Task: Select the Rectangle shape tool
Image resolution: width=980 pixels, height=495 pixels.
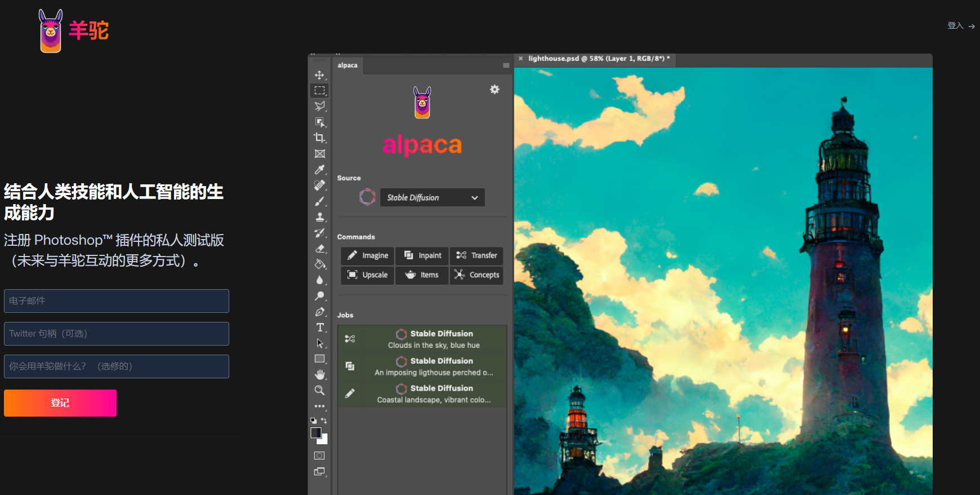Action: coord(319,359)
